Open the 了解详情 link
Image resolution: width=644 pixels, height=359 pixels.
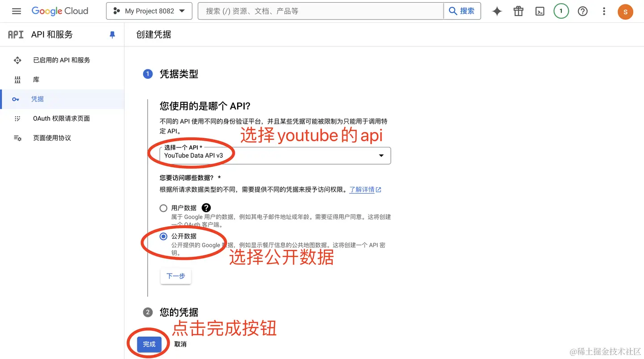(x=365, y=190)
